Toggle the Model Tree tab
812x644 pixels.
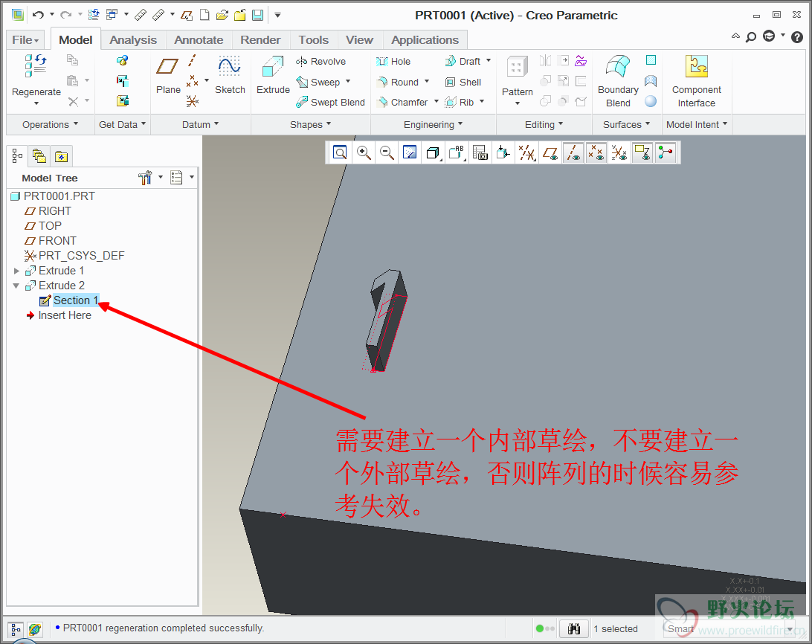[x=17, y=155]
